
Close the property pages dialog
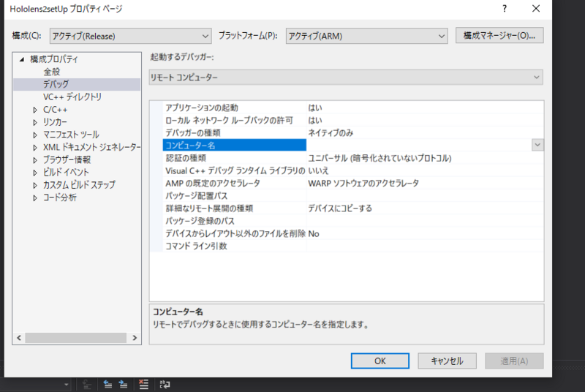(536, 9)
